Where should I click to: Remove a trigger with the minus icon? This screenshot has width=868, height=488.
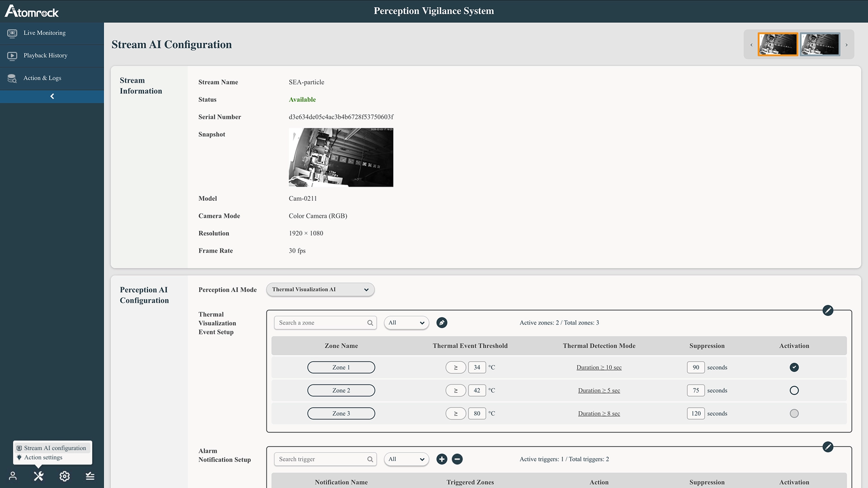[x=457, y=459]
